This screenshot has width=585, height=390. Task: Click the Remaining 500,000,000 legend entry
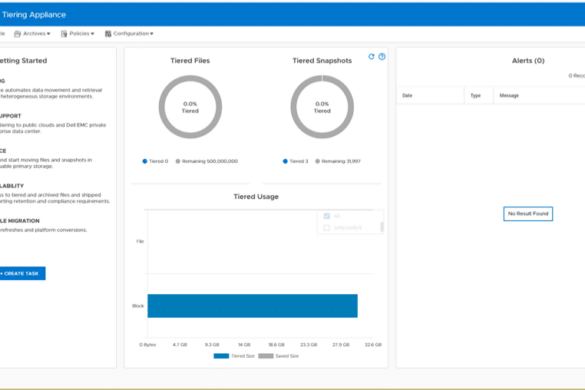207,161
